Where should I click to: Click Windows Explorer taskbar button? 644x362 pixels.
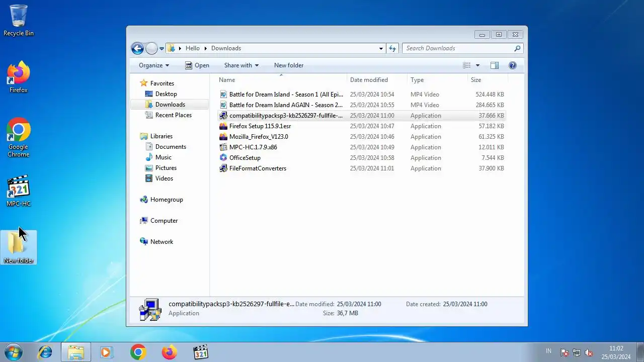(76, 352)
